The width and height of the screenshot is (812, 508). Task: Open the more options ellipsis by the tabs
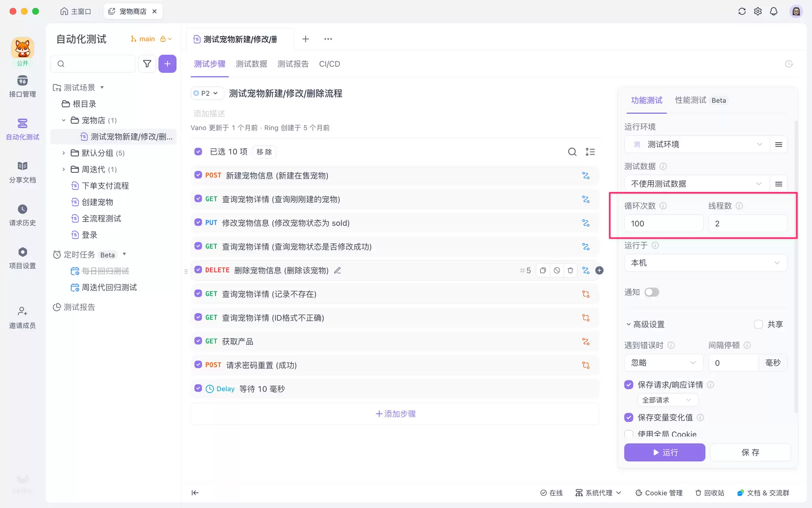pyautogui.click(x=328, y=39)
